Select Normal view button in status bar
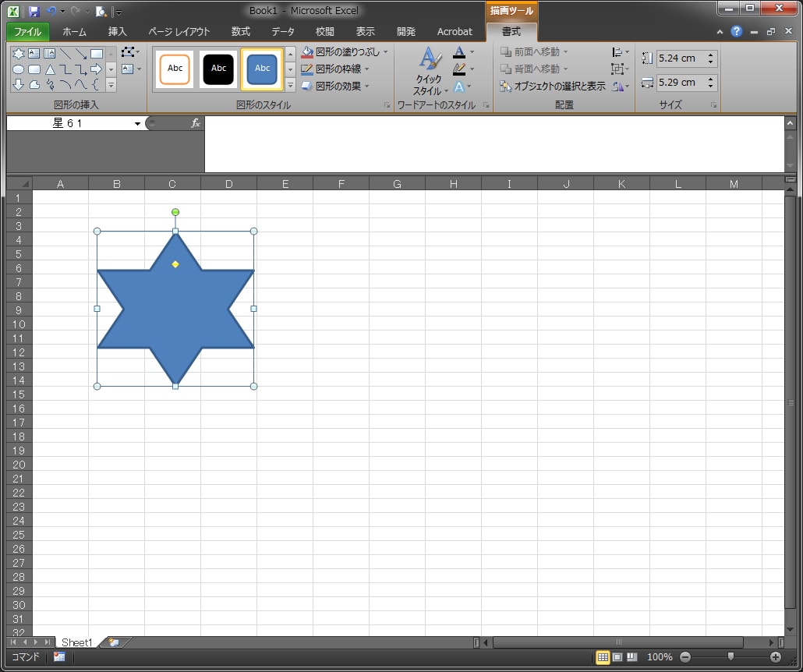 (602, 657)
